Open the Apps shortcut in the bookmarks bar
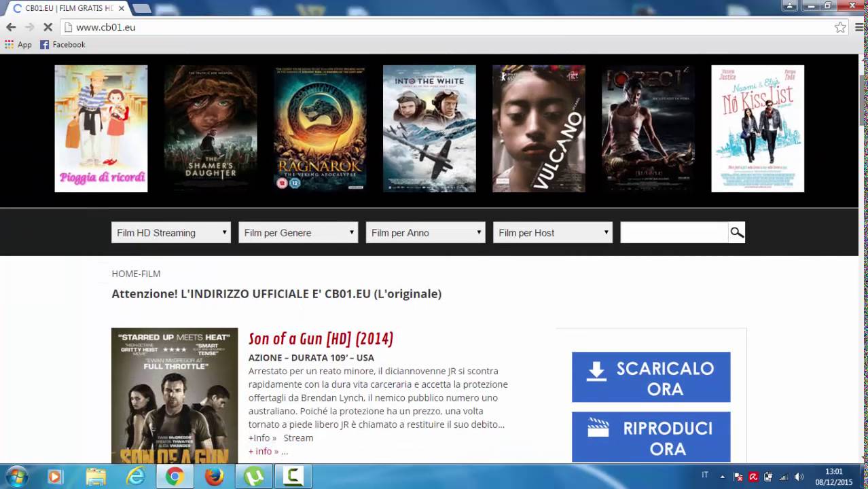This screenshot has width=868, height=489. point(18,44)
